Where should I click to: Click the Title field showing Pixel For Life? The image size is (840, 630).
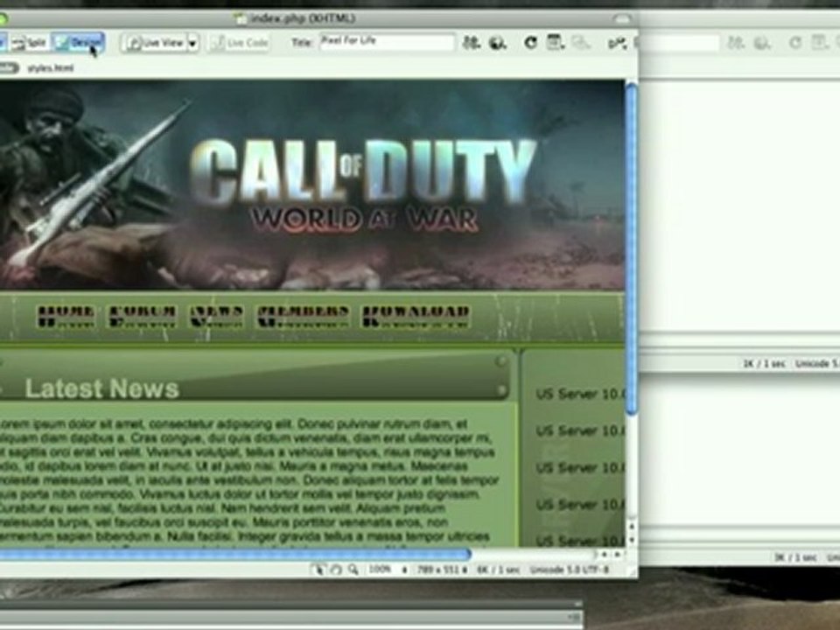point(387,42)
